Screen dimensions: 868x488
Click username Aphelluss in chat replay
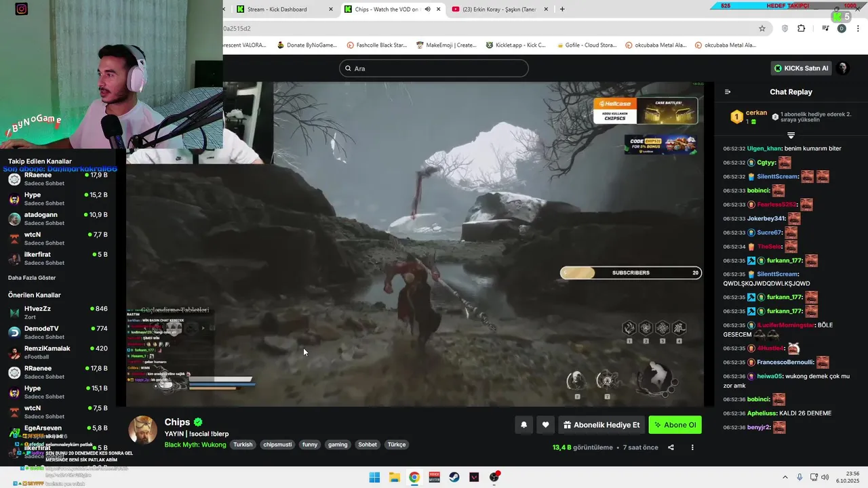tap(762, 413)
